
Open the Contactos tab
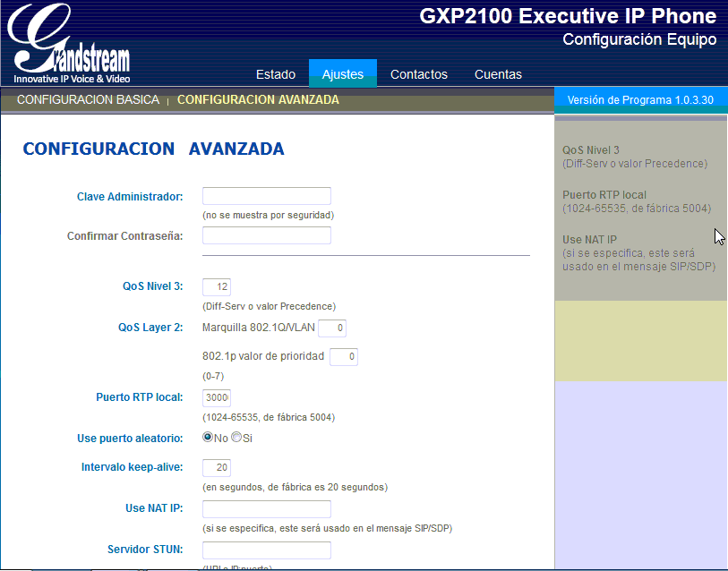click(418, 74)
